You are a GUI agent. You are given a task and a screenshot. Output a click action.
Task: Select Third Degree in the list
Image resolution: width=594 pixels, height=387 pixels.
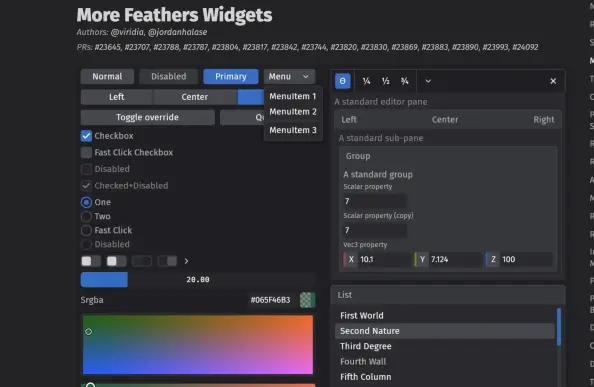[x=445, y=346]
